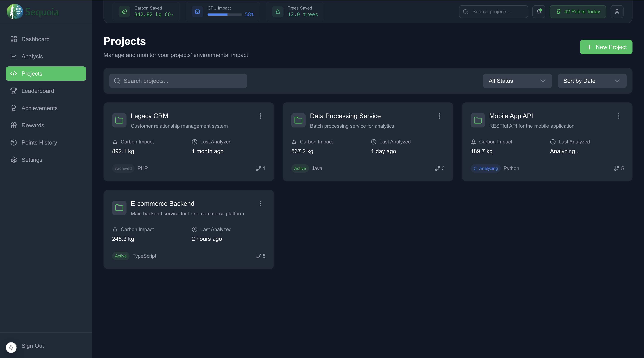Click the Sequoia tree logo
The width and height of the screenshot is (644, 358).
(15, 12)
